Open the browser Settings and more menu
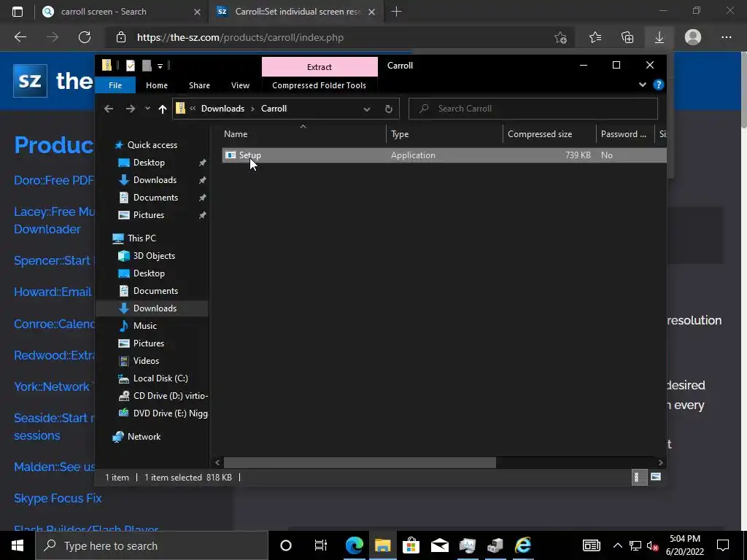The image size is (747, 560). (726, 37)
